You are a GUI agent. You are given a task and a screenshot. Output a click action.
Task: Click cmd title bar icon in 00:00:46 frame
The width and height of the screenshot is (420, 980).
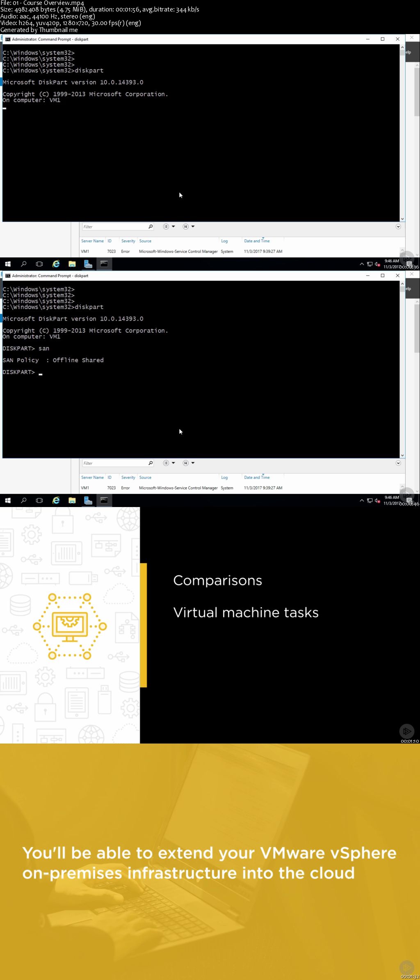[x=7, y=276]
